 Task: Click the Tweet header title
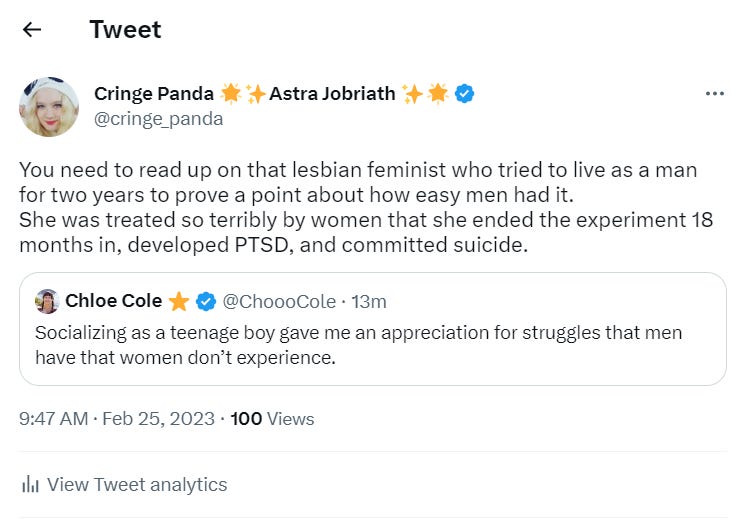tap(125, 29)
